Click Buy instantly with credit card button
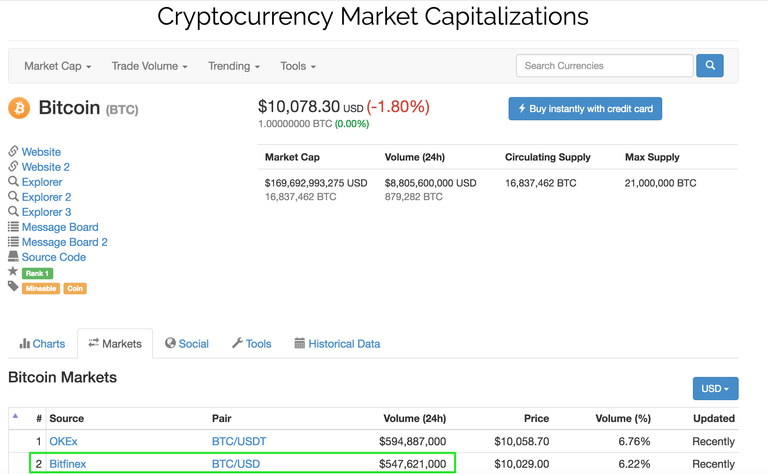The image size is (768, 474). pos(585,109)
